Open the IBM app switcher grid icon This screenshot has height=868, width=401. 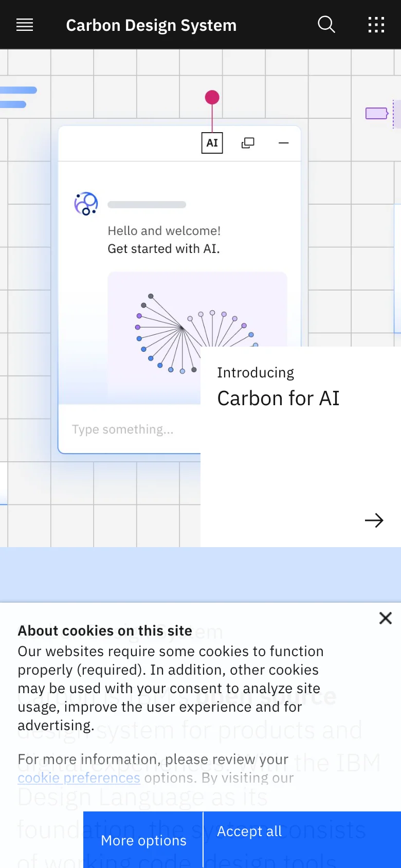(x=376, y=24)
